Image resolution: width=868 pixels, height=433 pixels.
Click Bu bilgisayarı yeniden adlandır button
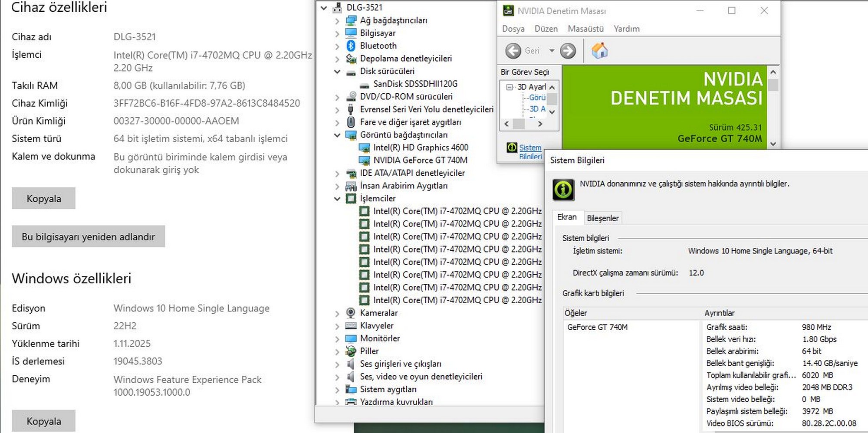click(x=88, y=236)
